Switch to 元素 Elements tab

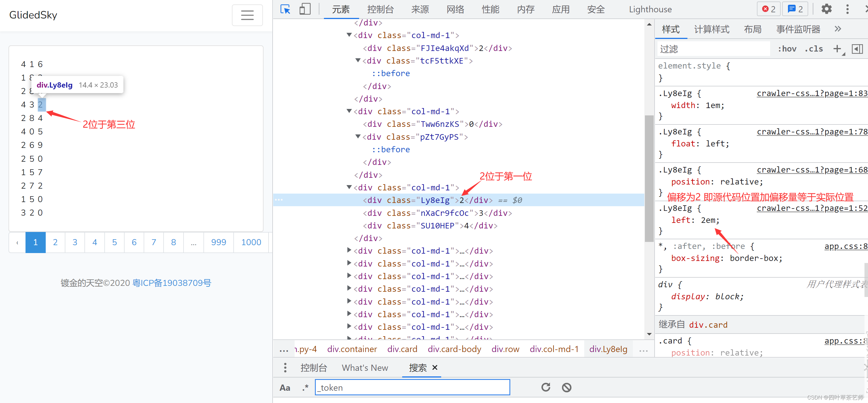(341, 9)
